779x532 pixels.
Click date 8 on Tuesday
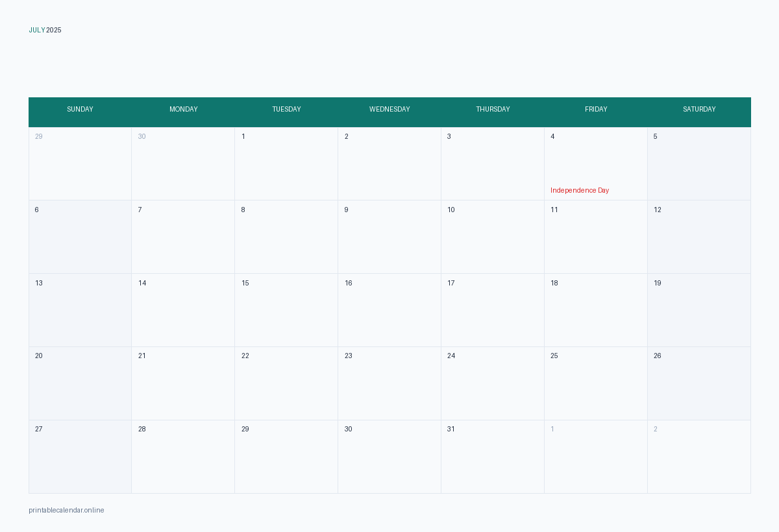pyautogui.click(x=243, y=210)
